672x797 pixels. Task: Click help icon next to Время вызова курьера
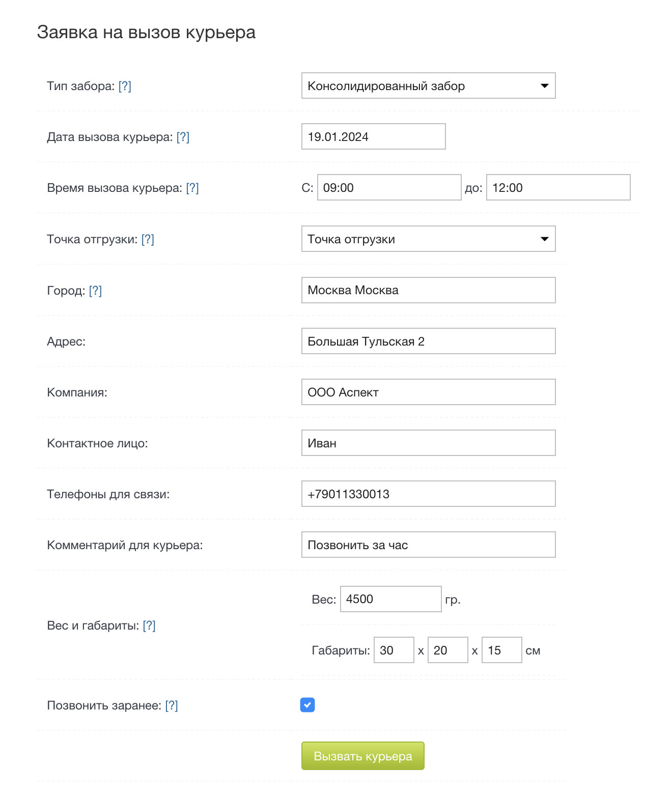pos(192,188)
